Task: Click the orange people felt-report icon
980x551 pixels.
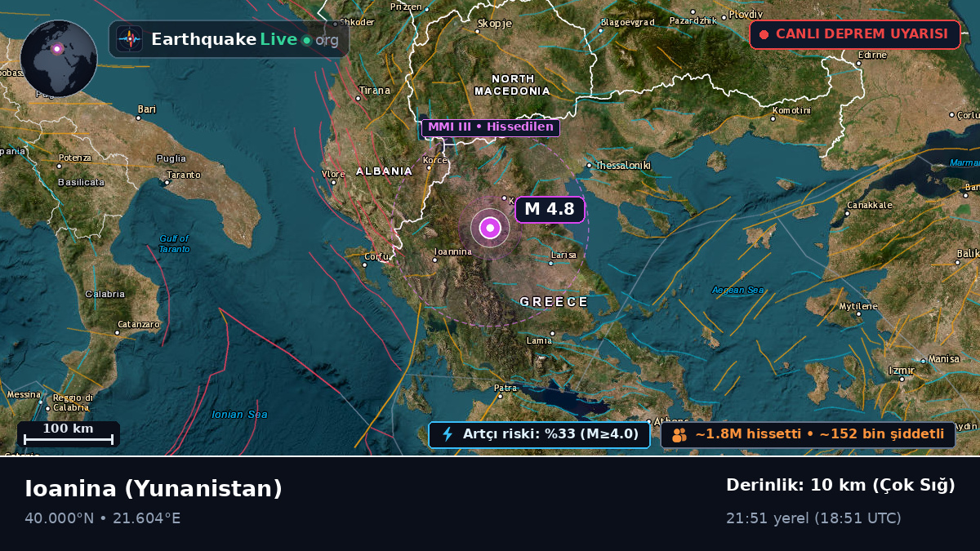Action: (679, 435)
